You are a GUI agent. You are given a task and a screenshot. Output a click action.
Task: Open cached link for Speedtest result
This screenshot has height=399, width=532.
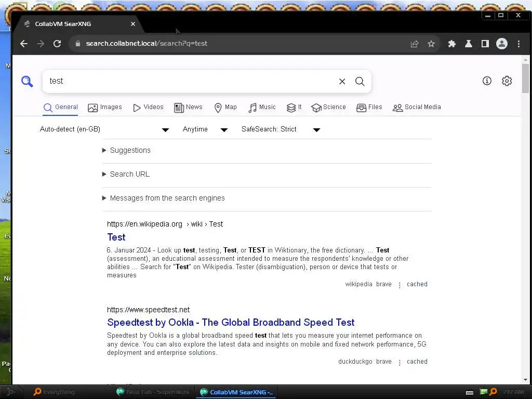point(417,362)
